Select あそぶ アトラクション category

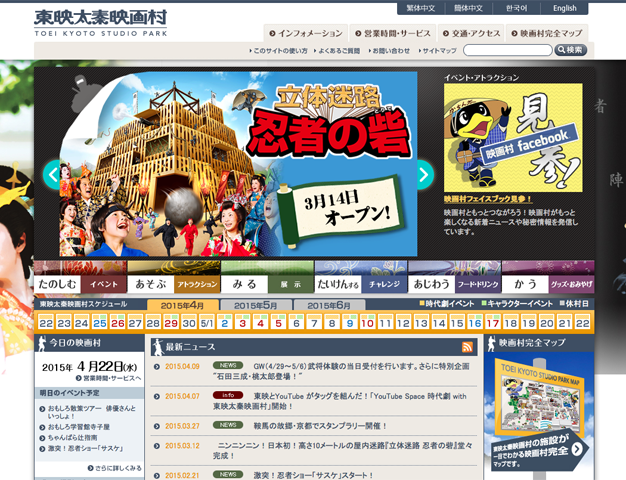[174, 277]
